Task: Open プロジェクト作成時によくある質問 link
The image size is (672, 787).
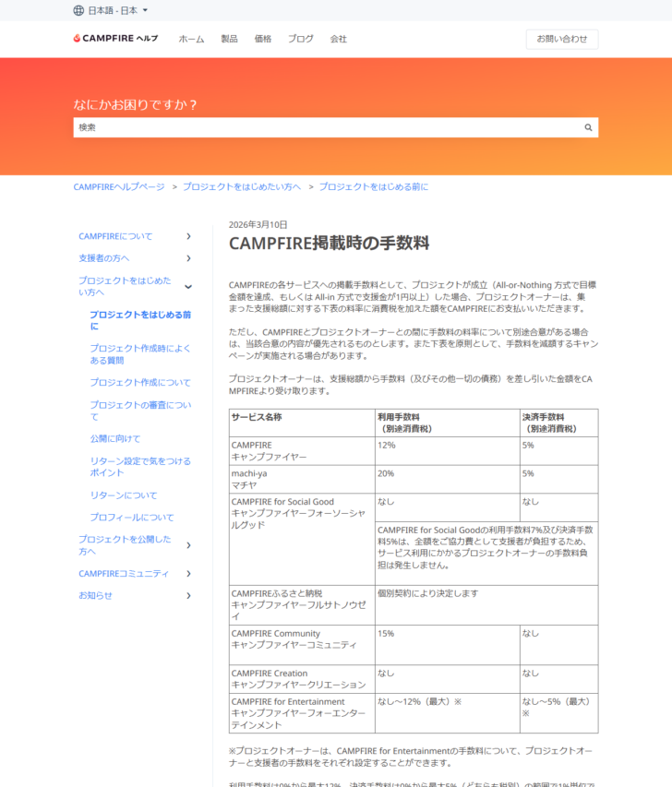Action: [140, 354]
